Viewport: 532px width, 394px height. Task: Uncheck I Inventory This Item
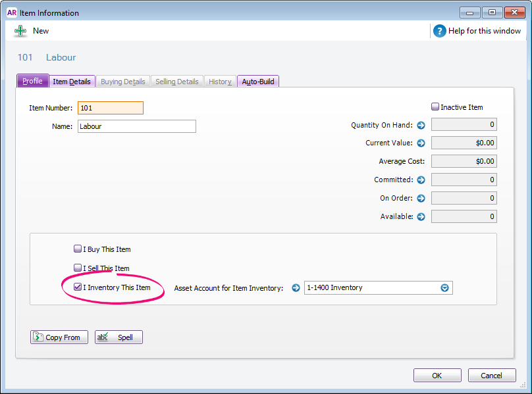(x=78, y=287)
